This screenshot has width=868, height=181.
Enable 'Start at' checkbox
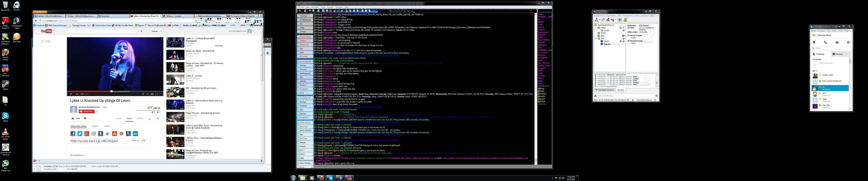pos(130,141)
